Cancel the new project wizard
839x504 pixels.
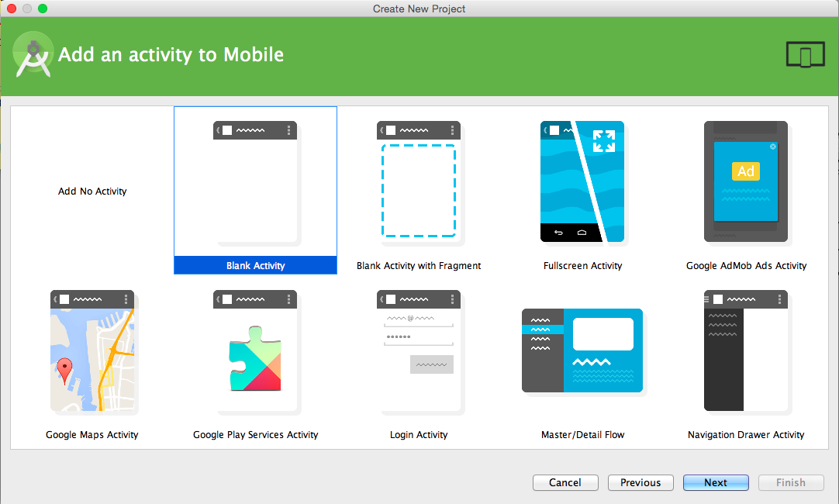[x=565, y=482]
